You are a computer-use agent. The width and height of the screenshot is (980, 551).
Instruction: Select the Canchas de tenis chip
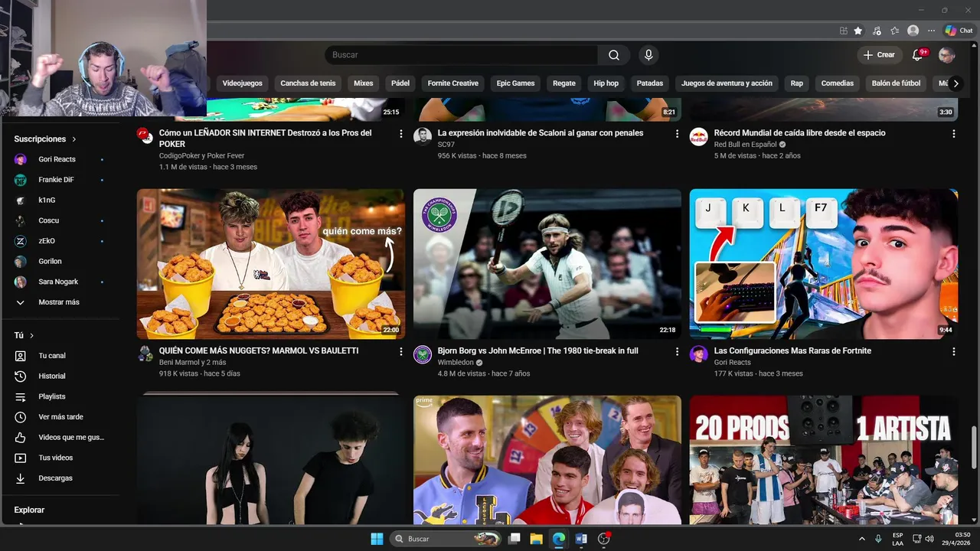tap(308, 83)
